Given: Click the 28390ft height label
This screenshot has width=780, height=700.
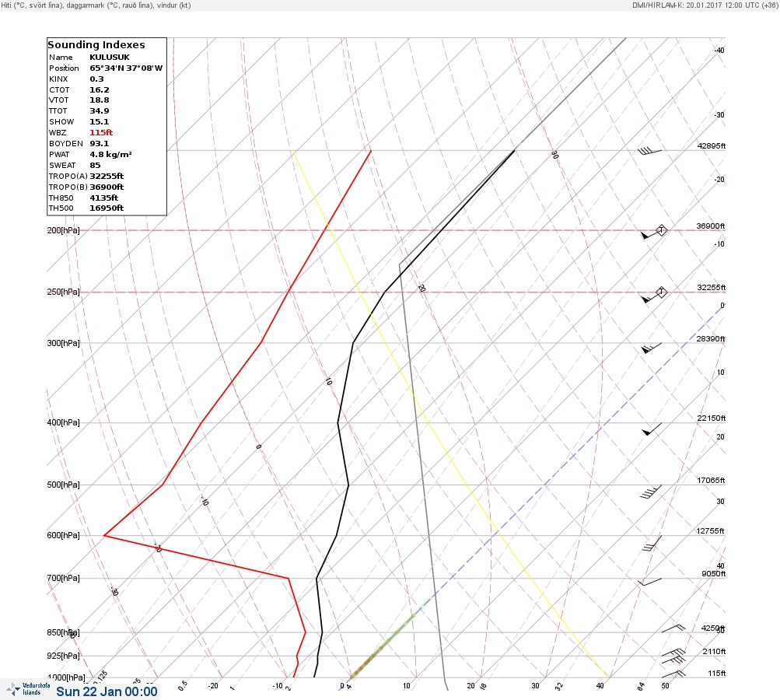Looking at the screenshot, I should click(711, 339).
